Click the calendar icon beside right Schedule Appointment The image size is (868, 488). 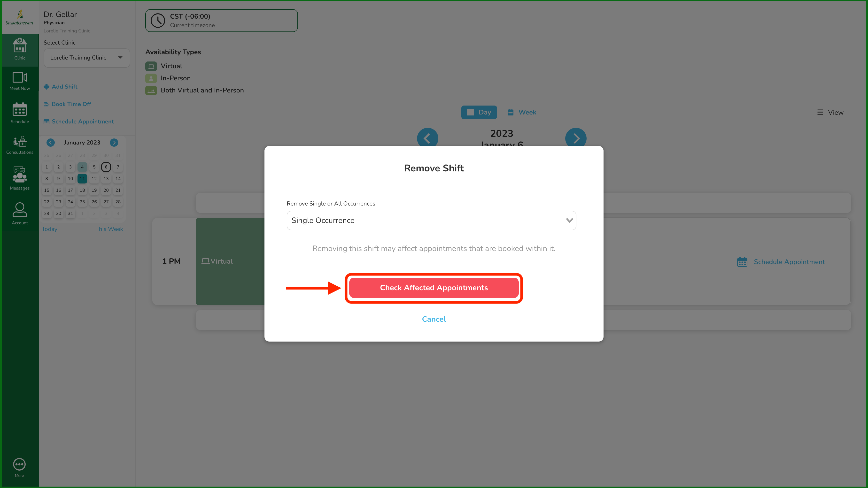tap(742, 262)
